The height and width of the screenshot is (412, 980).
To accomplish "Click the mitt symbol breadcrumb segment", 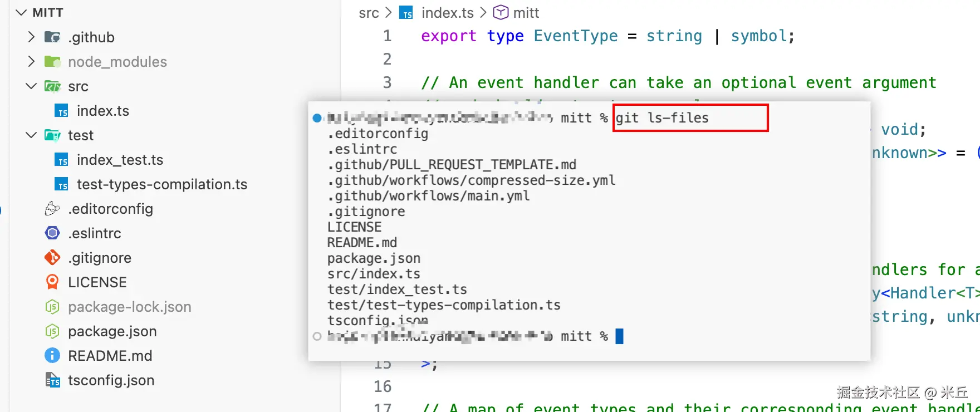I will point(526,13).
